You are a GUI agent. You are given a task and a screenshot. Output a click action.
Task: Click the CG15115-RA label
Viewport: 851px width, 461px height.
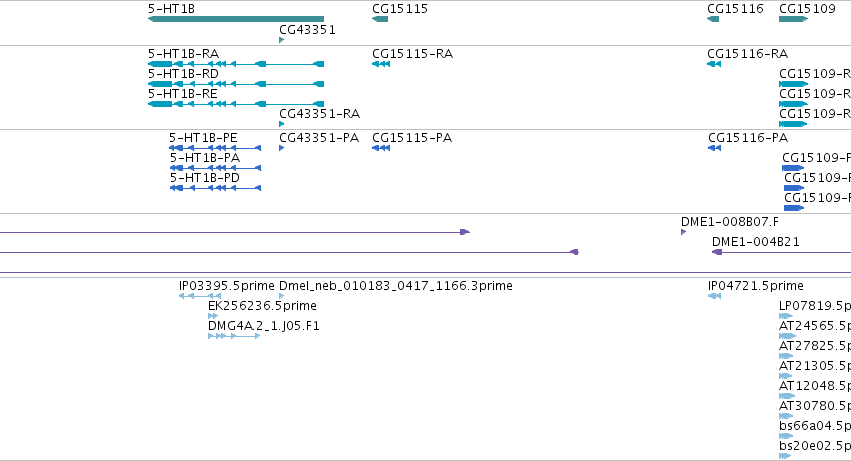[412, 54]
